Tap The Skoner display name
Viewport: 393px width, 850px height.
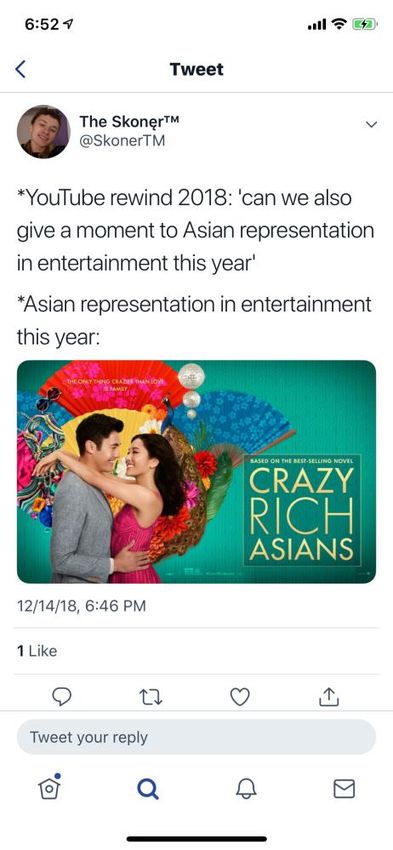coord(128,121)
